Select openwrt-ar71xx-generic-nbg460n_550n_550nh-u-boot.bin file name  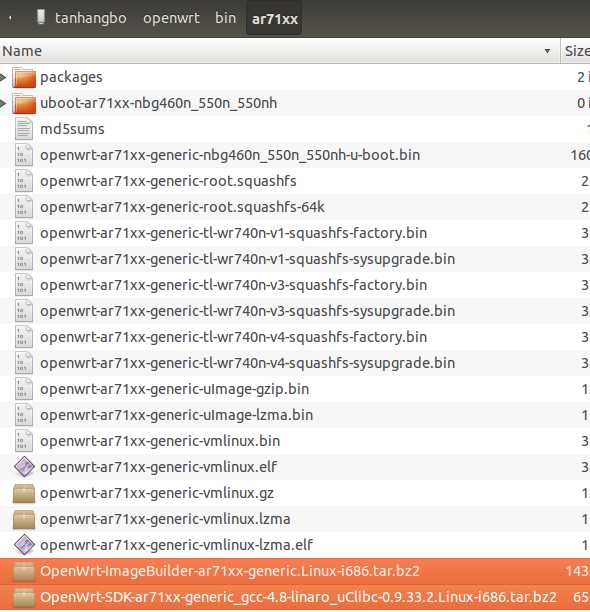[230, 155]
